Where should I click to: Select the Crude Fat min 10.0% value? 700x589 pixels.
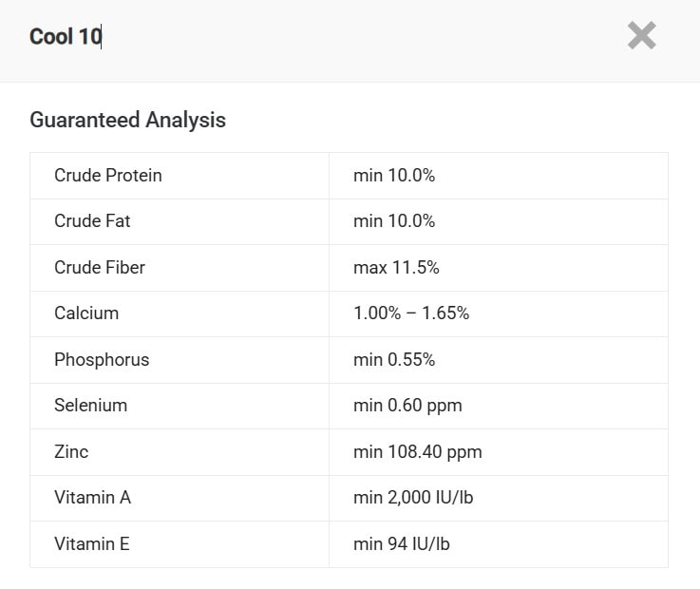(x=394, y=221)
